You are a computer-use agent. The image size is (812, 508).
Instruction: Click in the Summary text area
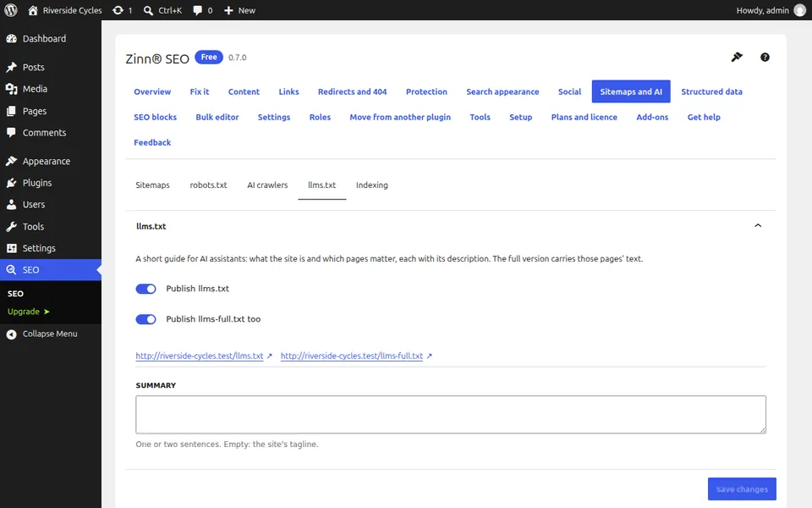(x=451, y=415)
